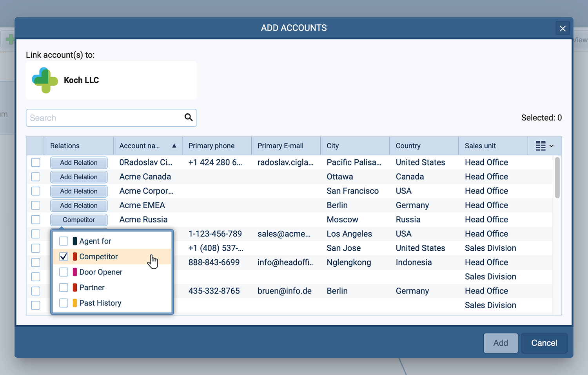Click the red Partner color swatch
Viewport: 588px width, 375px height.
click(x=75, y=288)
